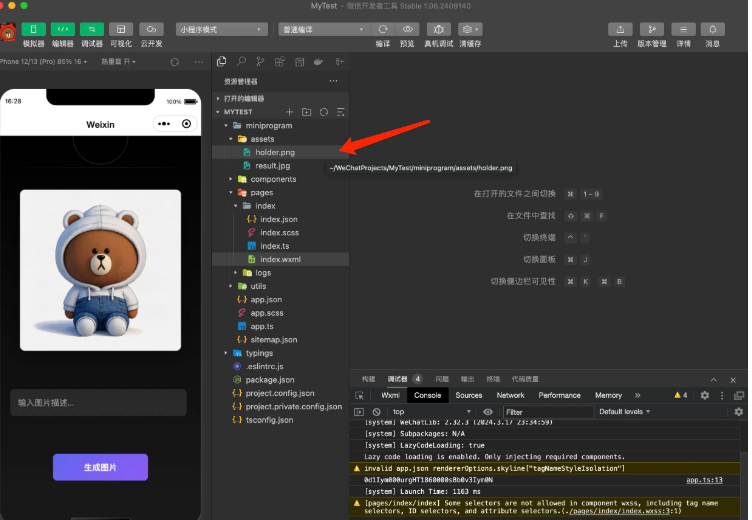Switch to the Sources tab

(469, 395)
